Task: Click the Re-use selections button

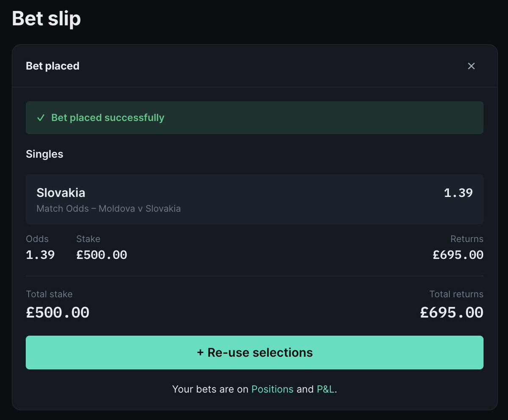Action: coord(254,352)
